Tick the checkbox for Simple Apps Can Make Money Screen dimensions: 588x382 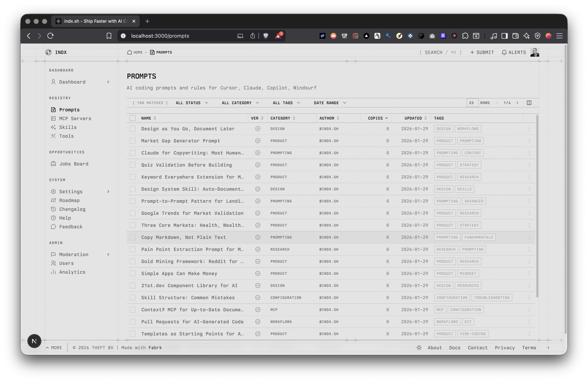coord(133,273)
